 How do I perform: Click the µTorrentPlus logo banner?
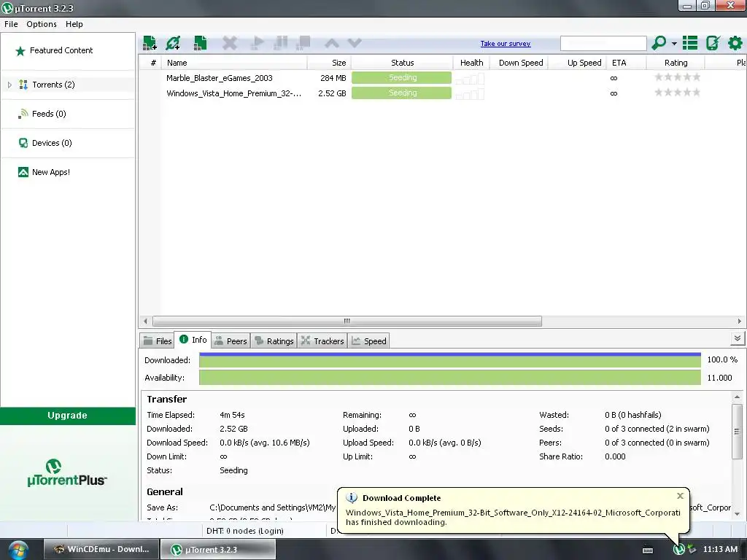point(67,472)
